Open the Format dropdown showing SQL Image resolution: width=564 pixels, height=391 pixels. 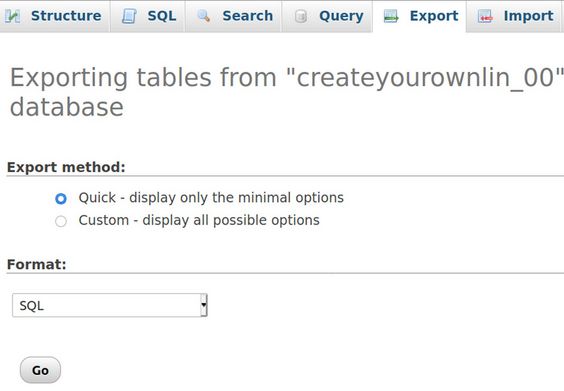[x=110, y=305]
